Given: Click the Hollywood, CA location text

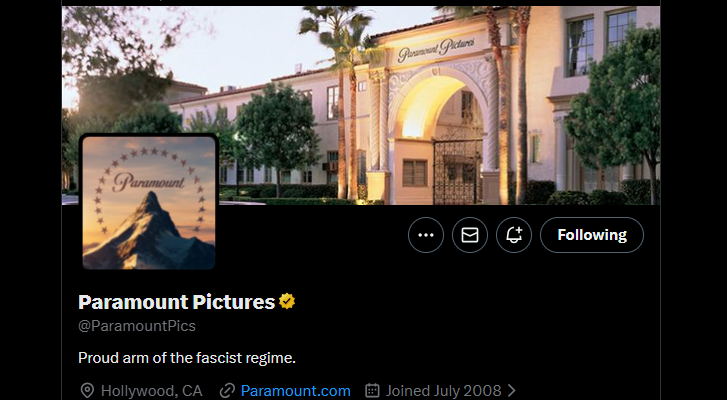Looking at the screenshot, I should [148, 390].
